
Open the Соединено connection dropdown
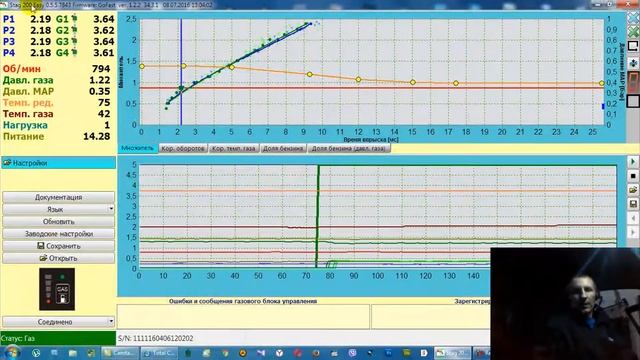pos(58,322)
